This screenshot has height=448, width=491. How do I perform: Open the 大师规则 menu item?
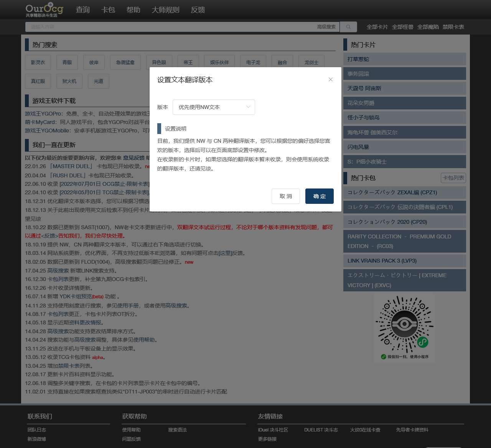(165, 10)
